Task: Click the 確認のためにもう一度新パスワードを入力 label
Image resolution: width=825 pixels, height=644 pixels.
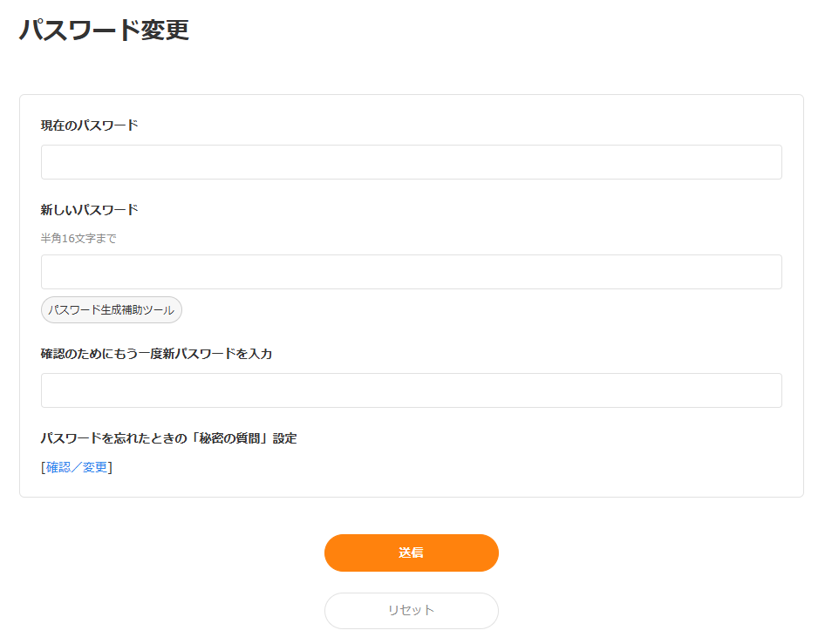Action: [156, 354]
